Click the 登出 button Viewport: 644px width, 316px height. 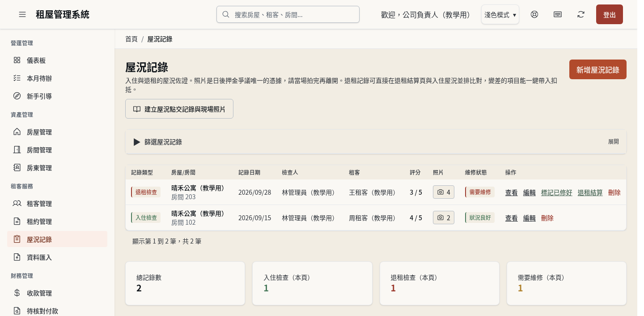[x=610, y=14]
